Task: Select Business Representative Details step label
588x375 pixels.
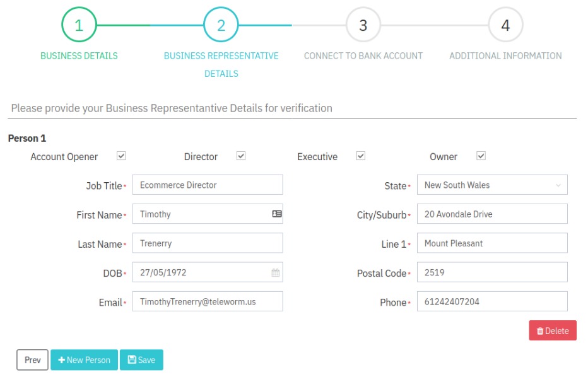Action: [x=221, y=64]
